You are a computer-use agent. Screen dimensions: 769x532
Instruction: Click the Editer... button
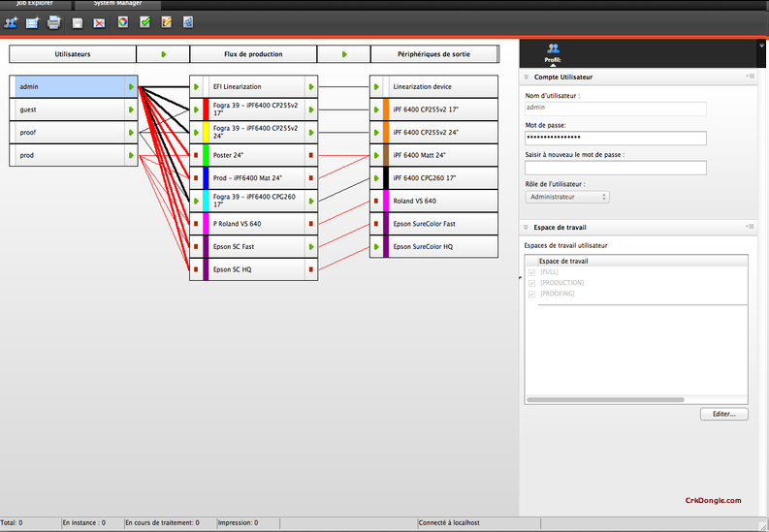[723, 414]
